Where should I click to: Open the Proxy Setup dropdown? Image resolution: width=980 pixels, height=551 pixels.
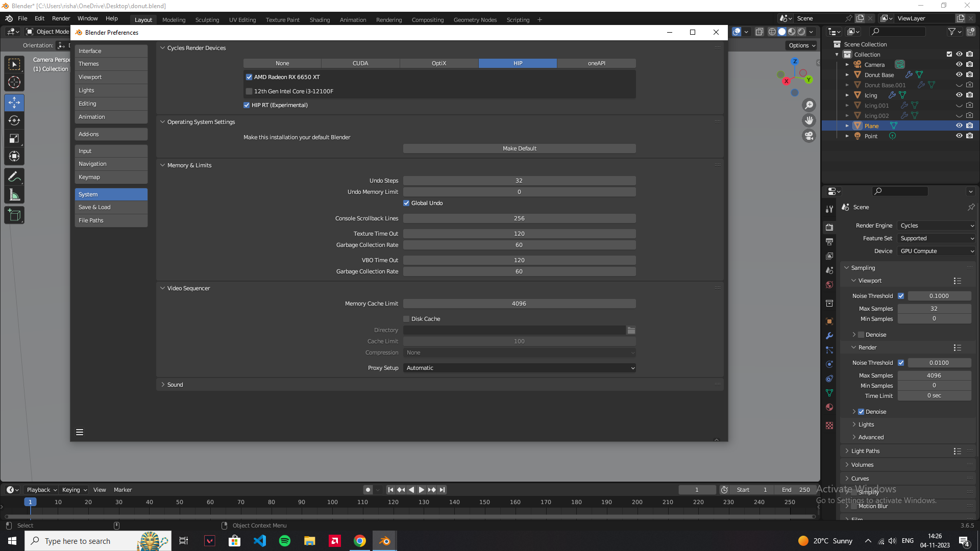(x=520, y=368)
